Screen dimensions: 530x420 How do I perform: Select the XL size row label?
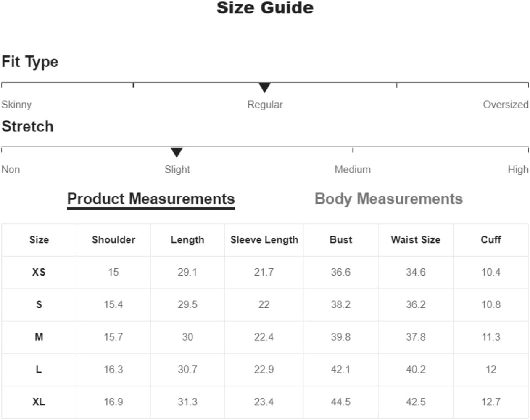pos(39,402)
